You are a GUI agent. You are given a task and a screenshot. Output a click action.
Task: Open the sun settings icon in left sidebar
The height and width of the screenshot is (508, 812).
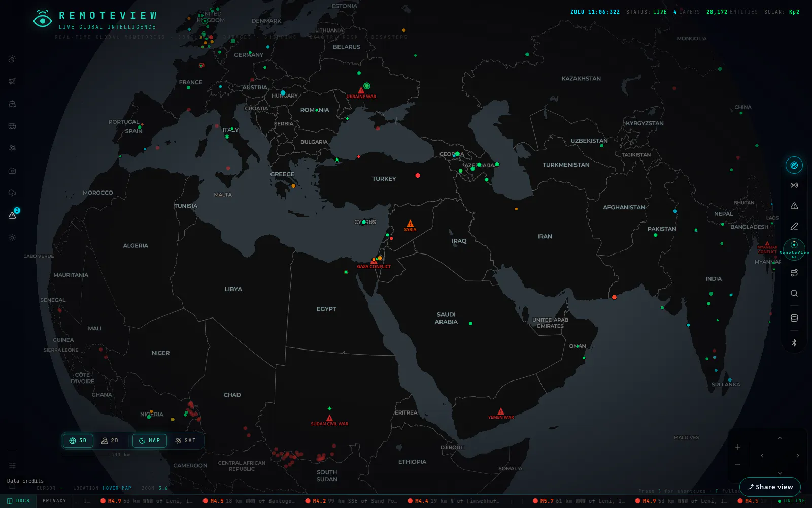tap(12, 238)
